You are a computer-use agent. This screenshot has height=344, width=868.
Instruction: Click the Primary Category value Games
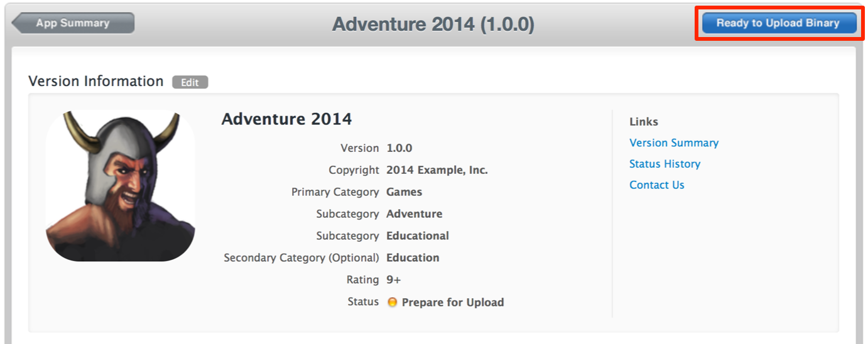[404, 192]
